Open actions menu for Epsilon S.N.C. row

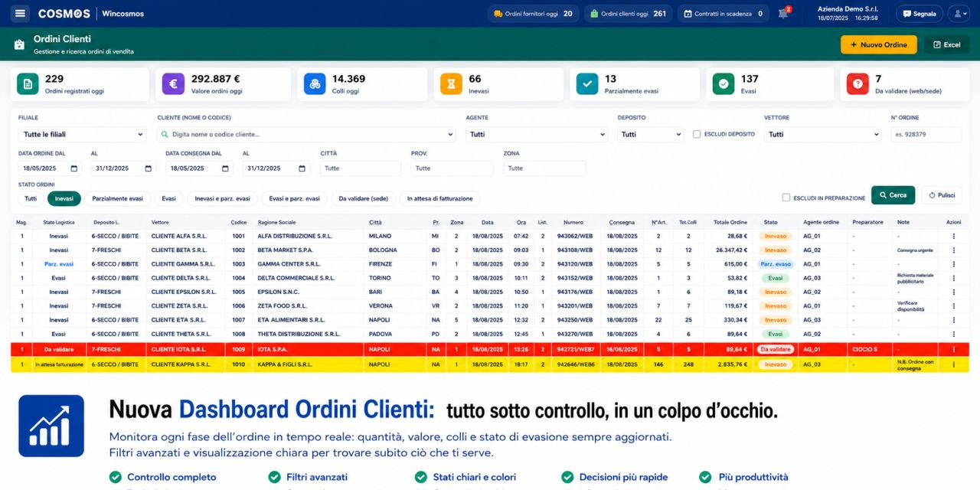[x=953, y=292]
